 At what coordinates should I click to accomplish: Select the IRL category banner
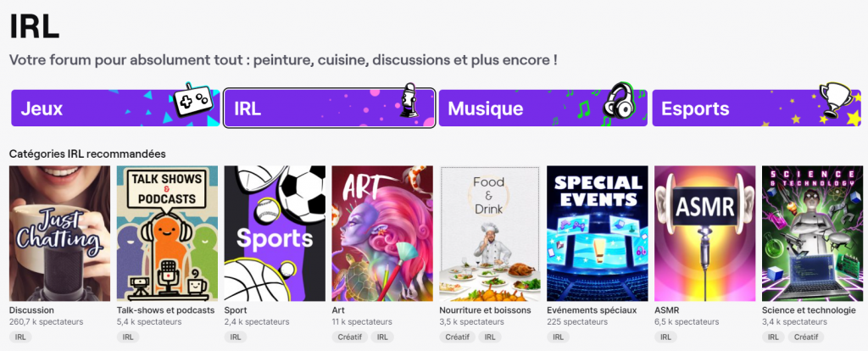330,108
